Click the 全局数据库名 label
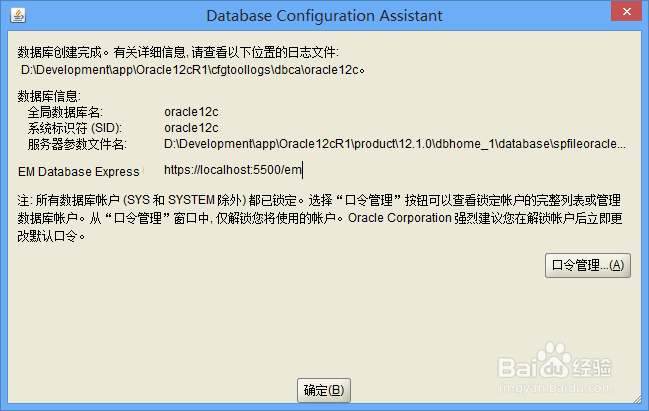This screenshot has height=411, width=649. [65, 112]
